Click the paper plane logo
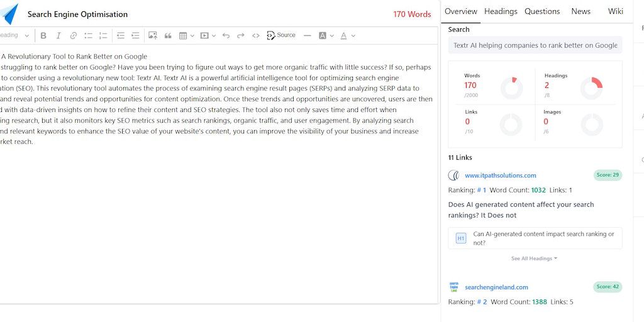The image size is (644, 322). point(9,14)
